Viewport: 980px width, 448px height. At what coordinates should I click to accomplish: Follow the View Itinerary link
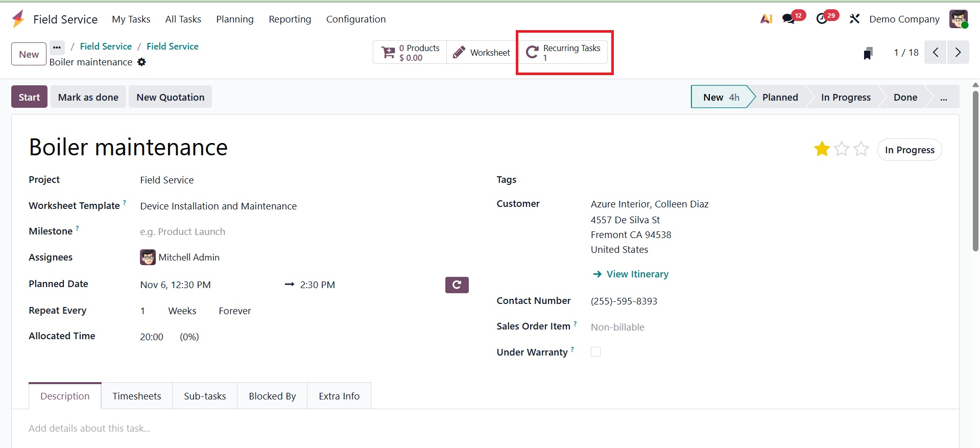pyautogui.click(x=637, y=274)
